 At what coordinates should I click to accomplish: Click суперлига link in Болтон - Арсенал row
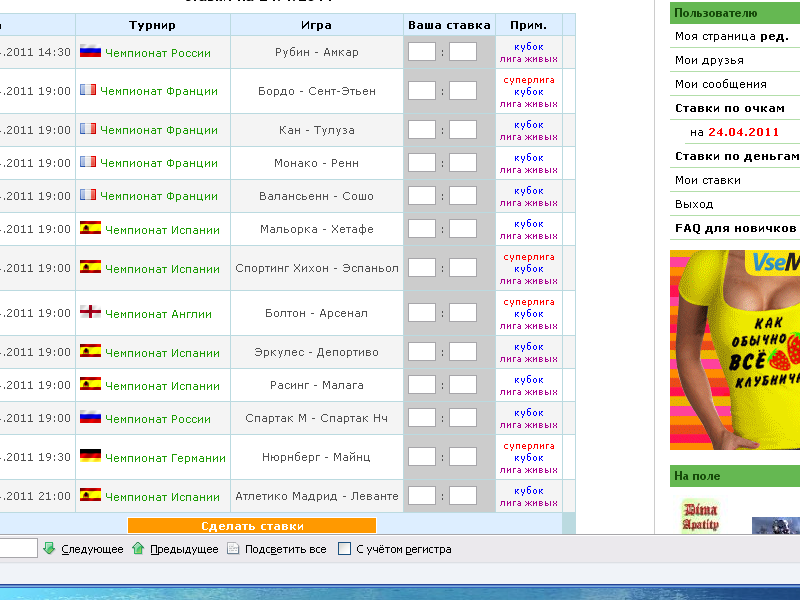529,302
